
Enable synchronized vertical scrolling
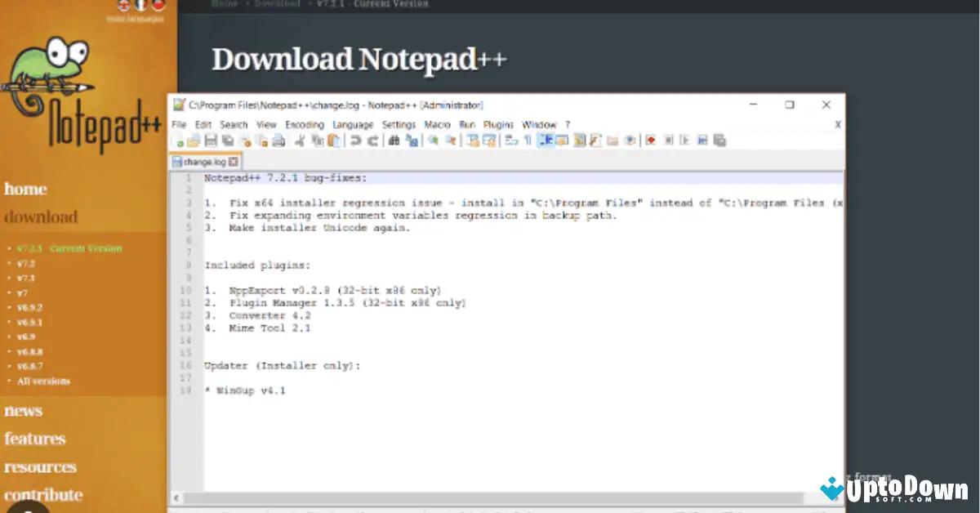pos(470,140)
